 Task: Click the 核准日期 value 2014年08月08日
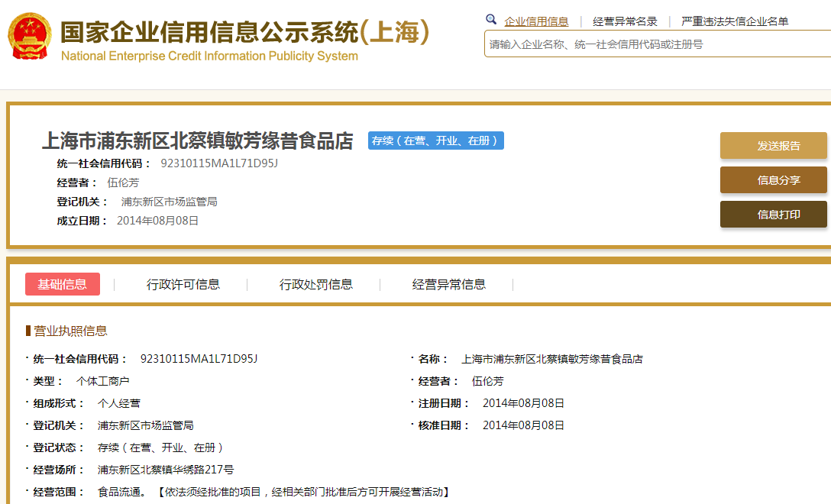click(x=523, y=425)
